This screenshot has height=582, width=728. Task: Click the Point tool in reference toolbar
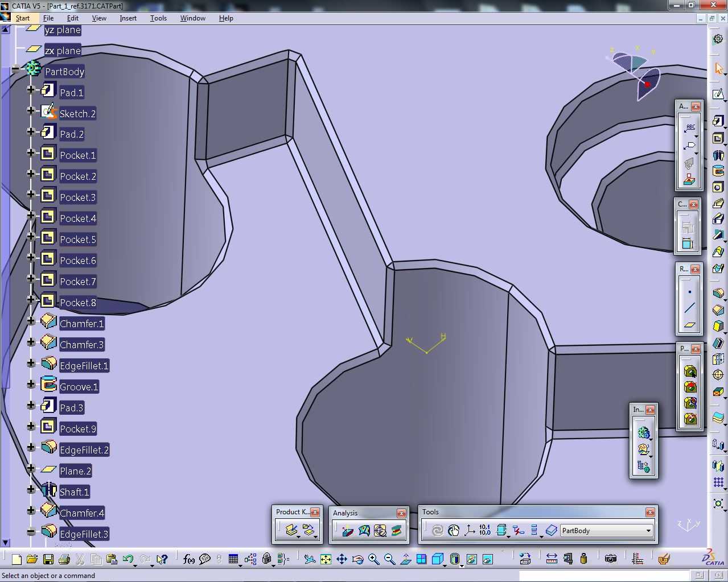point(689,292)
